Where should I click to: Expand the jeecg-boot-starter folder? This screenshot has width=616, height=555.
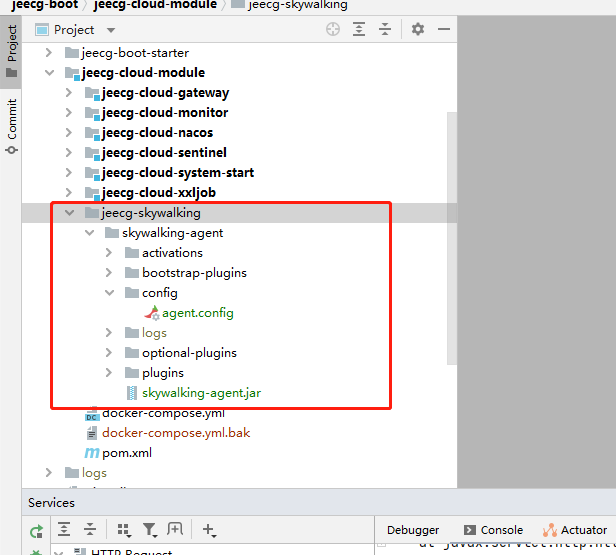(49, 53)
